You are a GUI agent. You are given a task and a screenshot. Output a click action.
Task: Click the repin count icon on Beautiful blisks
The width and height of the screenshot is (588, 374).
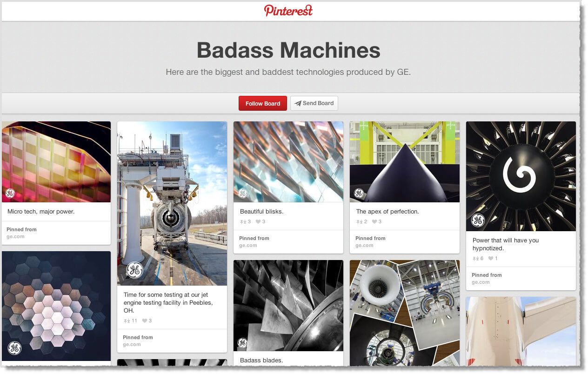coord(242,222)
